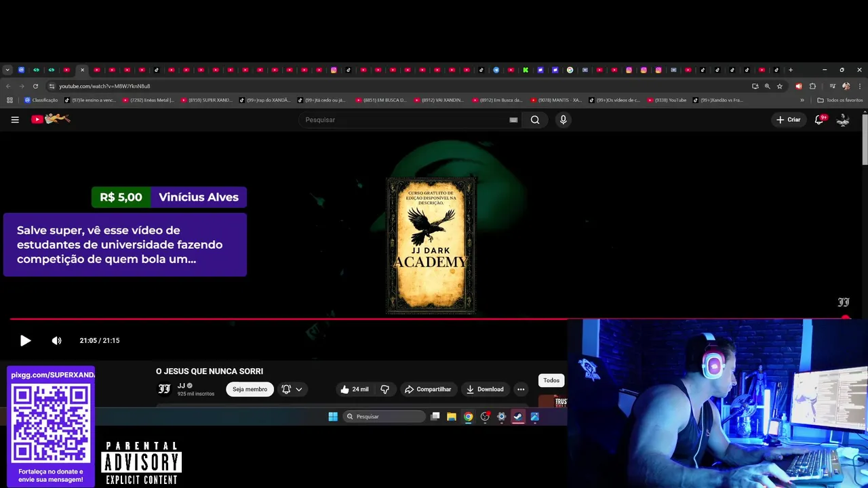Open the (7292) Enéas Metal bookmark

(x=149, y=100)
